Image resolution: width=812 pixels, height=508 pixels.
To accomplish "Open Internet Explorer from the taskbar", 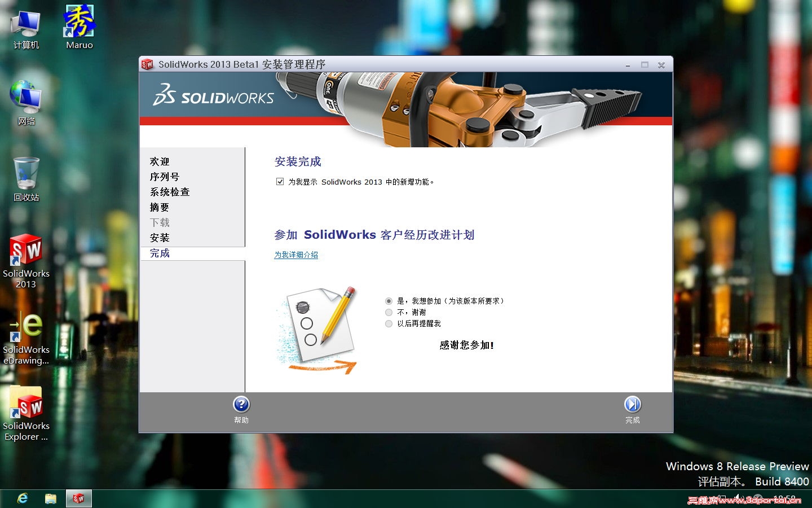I will [23, 498].
